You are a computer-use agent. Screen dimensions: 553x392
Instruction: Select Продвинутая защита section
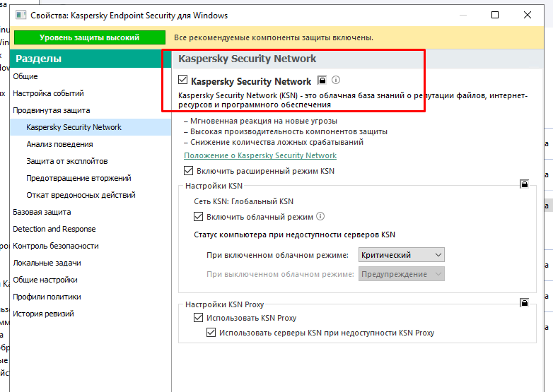tap(91, 110)
